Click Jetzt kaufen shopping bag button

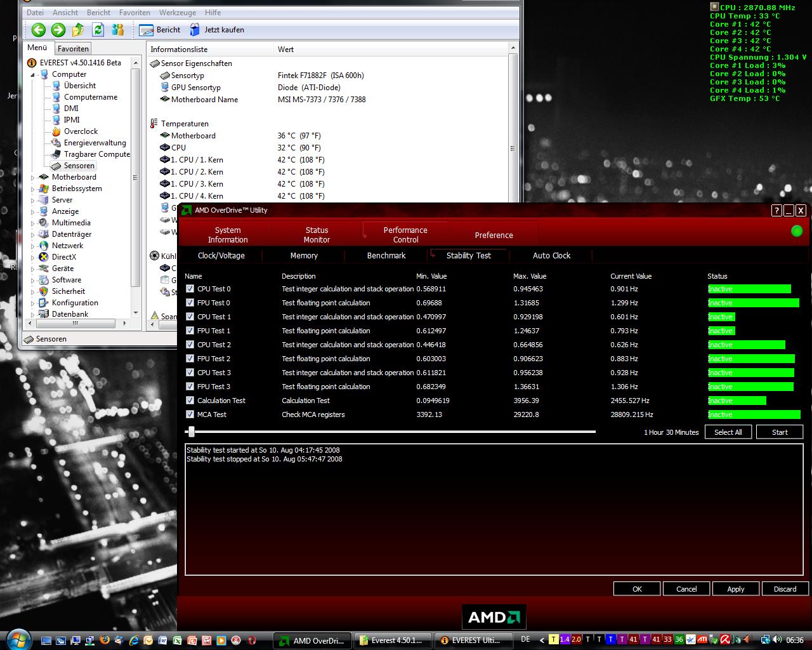(216, 30)
